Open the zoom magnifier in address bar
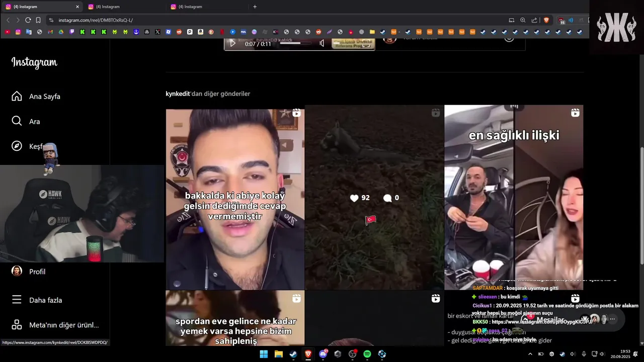The height and width of the screenshot is (362, 644). pyautogui.click(x=523, y=20)
